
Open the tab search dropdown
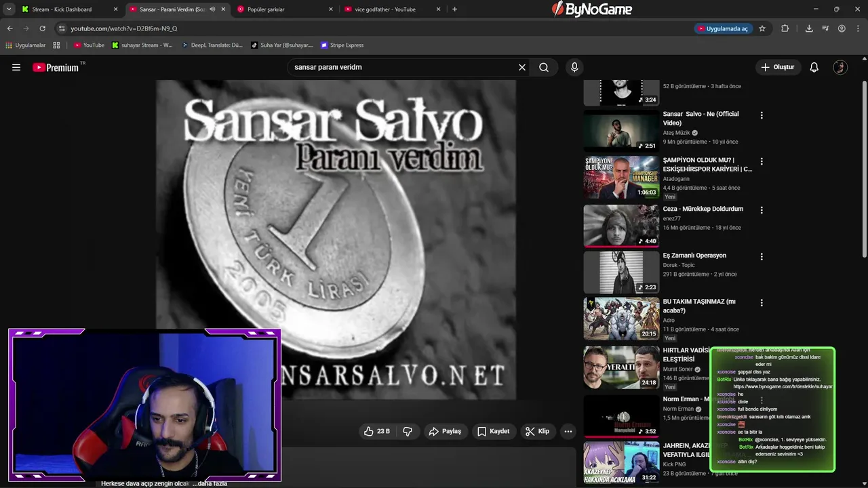point(9,9)
